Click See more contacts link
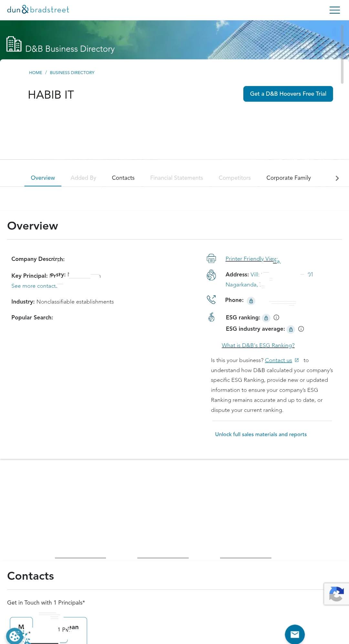The height and width of the screenshot is (644, 349). 34,286
